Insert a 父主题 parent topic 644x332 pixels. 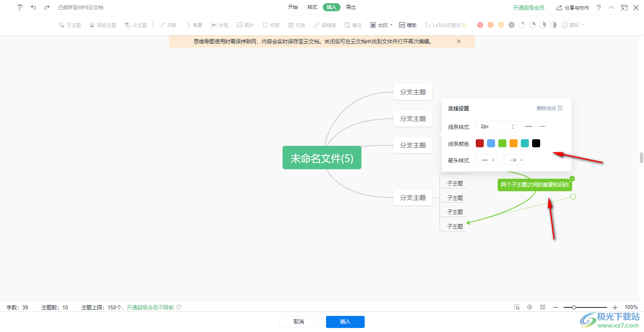click(136, 25)
